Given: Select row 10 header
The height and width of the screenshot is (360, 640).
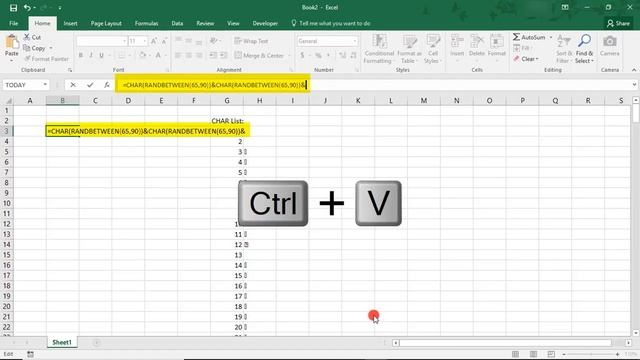Looking at the screenshot, I should point(7,203).
